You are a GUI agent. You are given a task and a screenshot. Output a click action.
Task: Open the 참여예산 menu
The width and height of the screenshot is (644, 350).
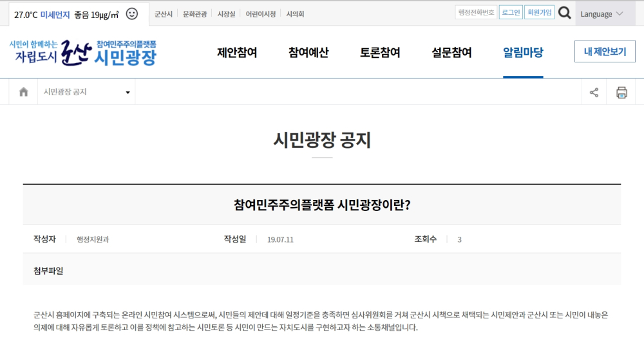(308, 53)
